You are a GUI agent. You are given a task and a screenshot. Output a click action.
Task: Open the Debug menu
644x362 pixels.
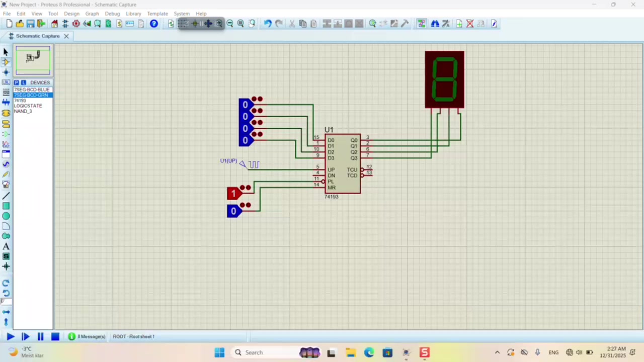click(x=112, y=14)
